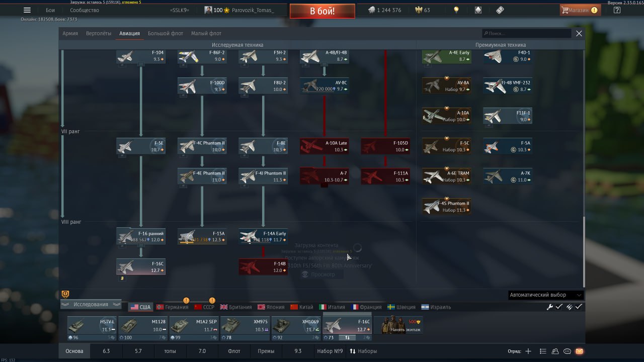Click the orange shield warning badge
Viewport: 644px width, 362px height.
pyautogui.click(x=65, y=294)
